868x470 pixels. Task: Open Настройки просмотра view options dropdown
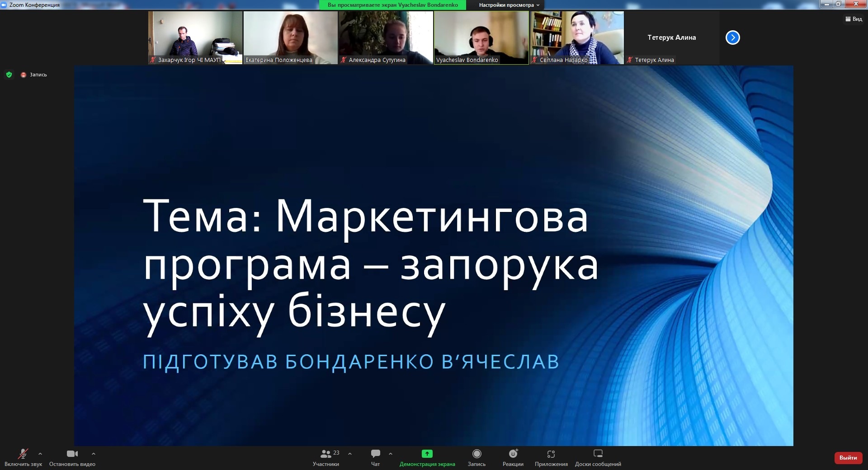(x=509, y=5)
